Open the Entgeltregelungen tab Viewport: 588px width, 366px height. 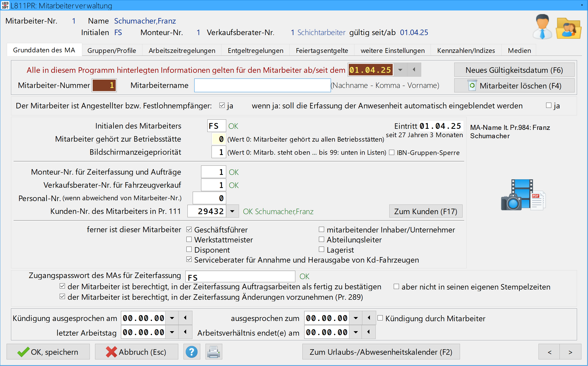pos(255,50)
